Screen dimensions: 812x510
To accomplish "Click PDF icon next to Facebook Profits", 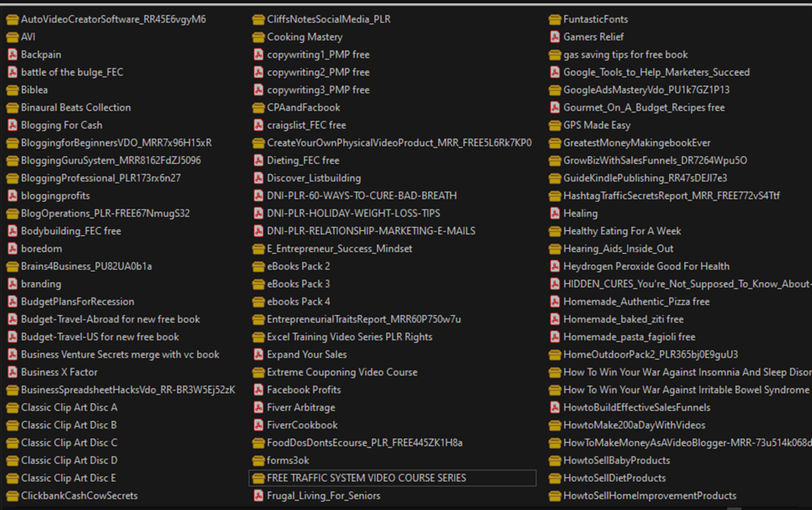I will click(x=259, y=390).
